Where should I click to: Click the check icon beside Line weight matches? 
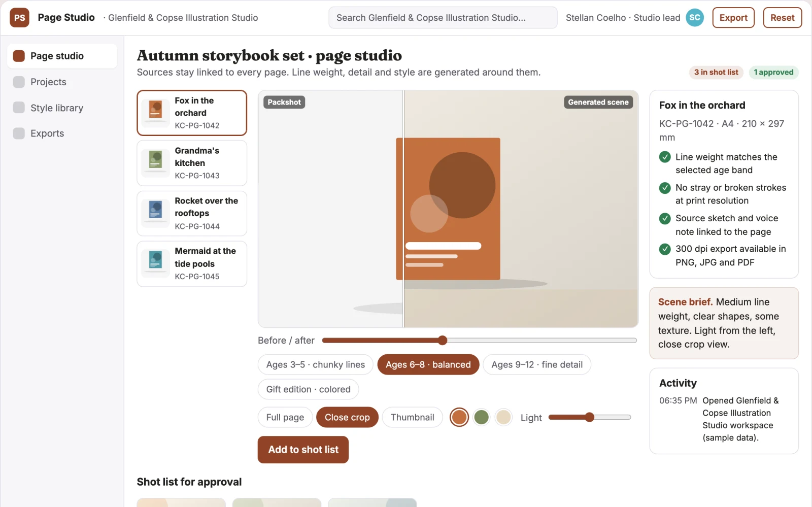pyautogui.click(x=665, y=157)
